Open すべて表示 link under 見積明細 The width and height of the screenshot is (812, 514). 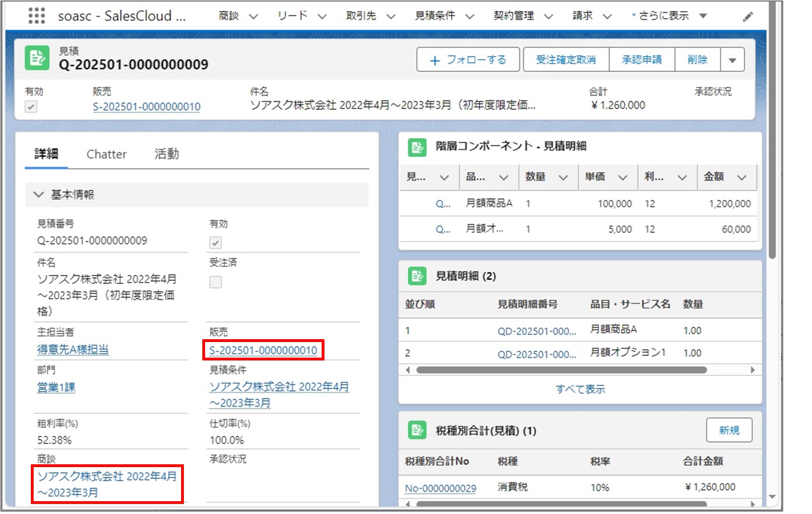(580, 389)
